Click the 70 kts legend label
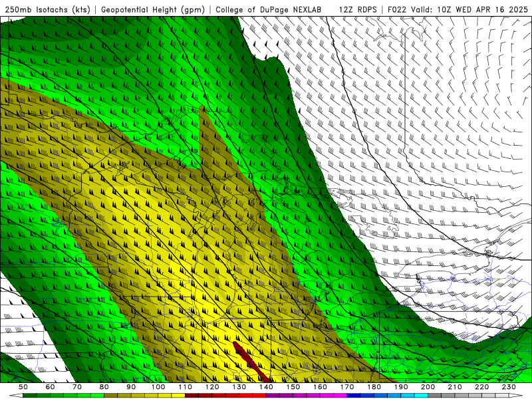This screenshot has height=399, width=532. tap(77, 387)
